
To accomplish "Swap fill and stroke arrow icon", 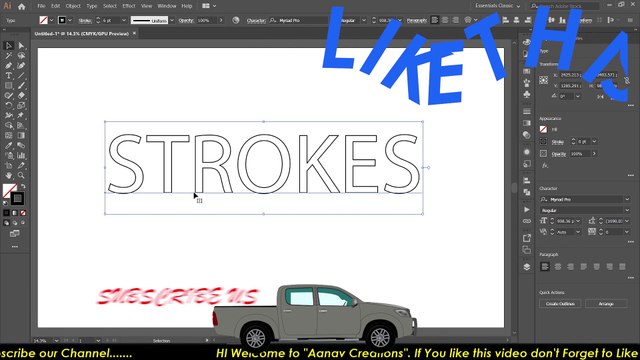I will tap(23, 187).
